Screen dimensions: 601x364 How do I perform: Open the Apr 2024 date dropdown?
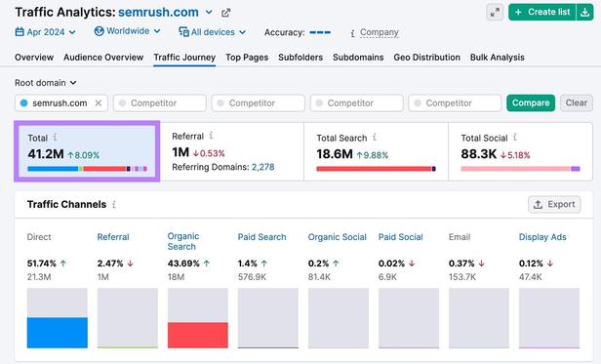pos(45,32)
